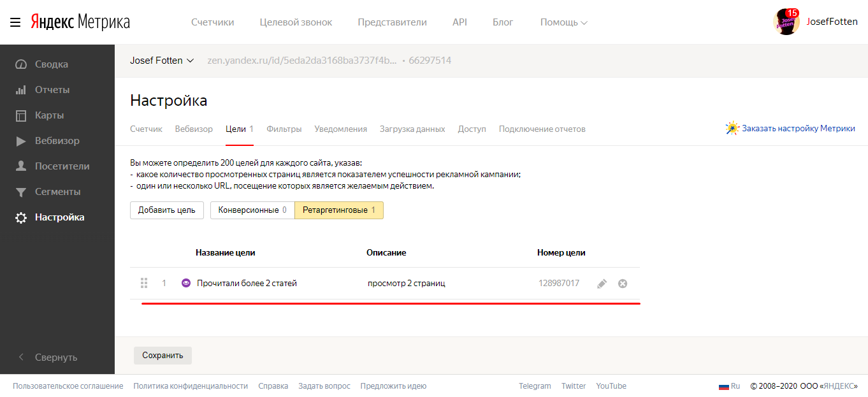868x397 pixels.
Task: Change language via the Ru flag
Action: point(729,386)
